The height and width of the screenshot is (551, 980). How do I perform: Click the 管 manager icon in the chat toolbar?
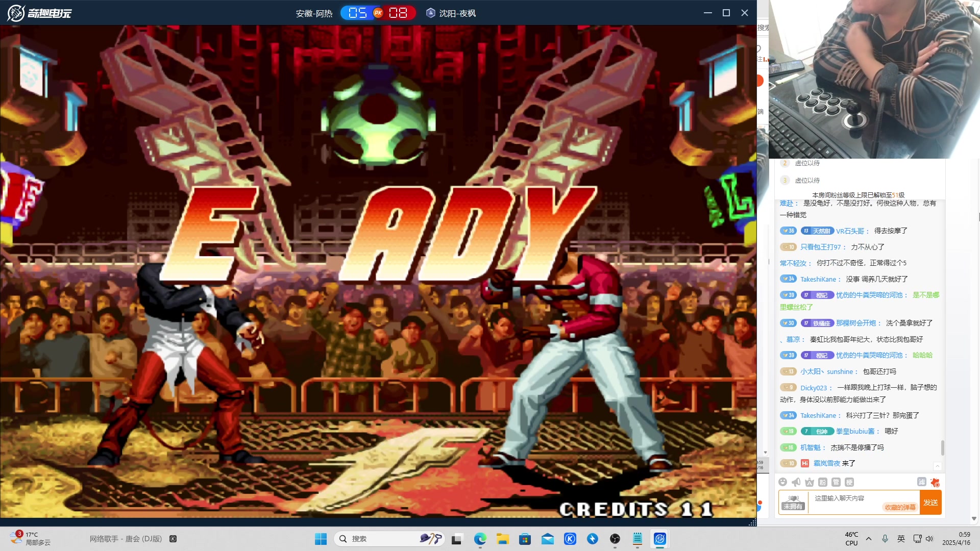pyautogui.click(x=836, y=482)
